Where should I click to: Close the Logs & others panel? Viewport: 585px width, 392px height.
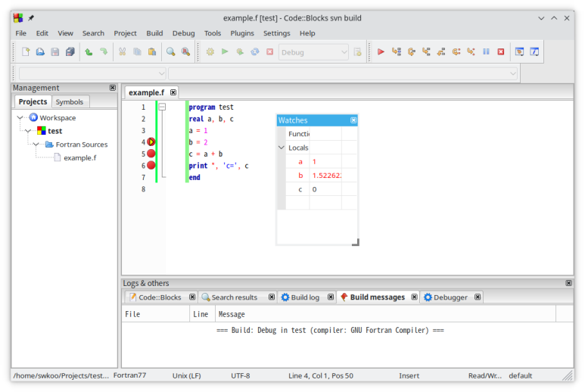(x=568, y=283)
